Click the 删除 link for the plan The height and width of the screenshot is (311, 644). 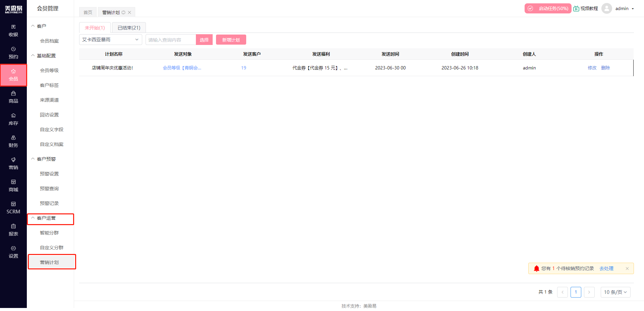point(605,68)
